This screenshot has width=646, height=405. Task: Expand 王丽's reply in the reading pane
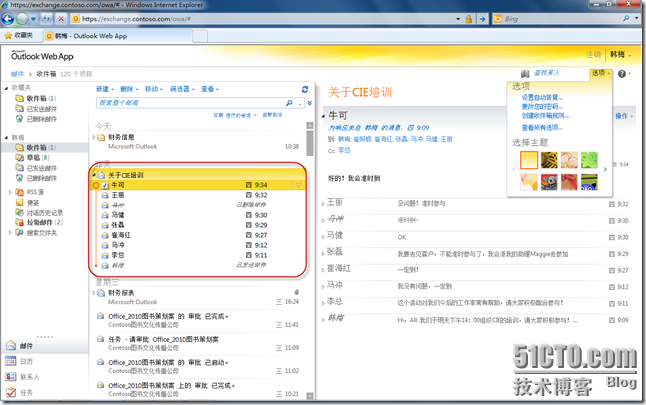[323, 204]
